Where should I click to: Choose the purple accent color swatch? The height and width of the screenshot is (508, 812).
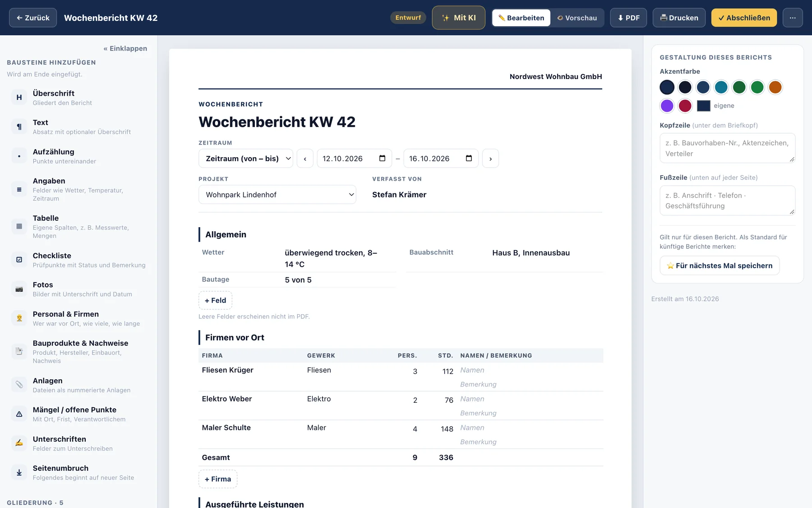667,106
